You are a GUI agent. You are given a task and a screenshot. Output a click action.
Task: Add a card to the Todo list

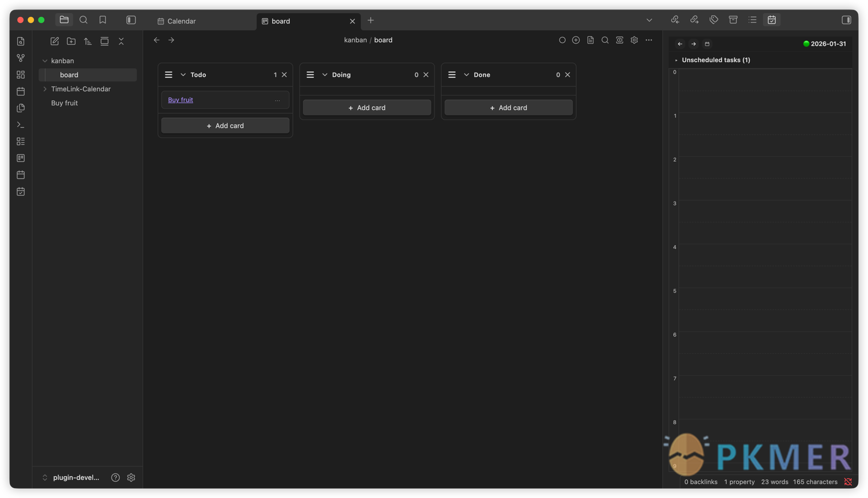point(225,126)
